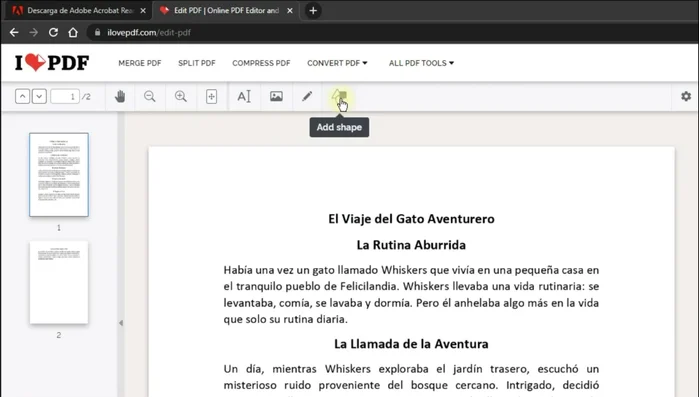Viewport: 699px width, 397px height.
Task: Select the Add shape tool
Action: tap(339, 96)
